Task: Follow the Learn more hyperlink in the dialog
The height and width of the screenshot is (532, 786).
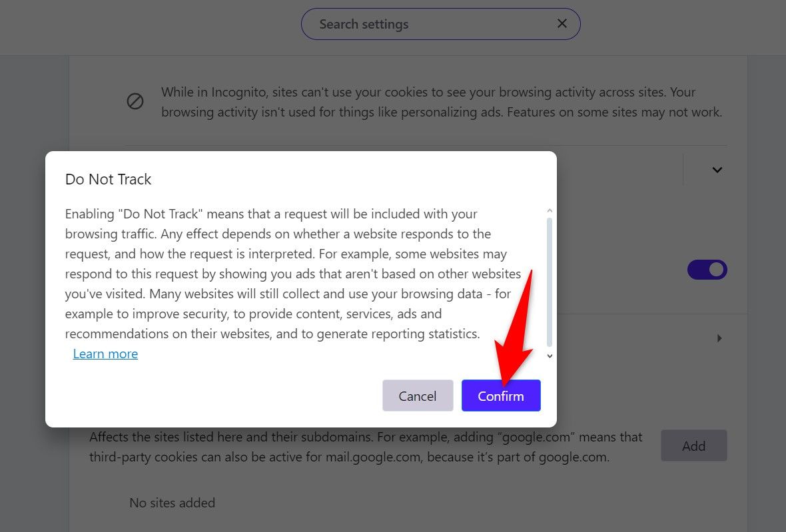Action: tap(105, 354)
